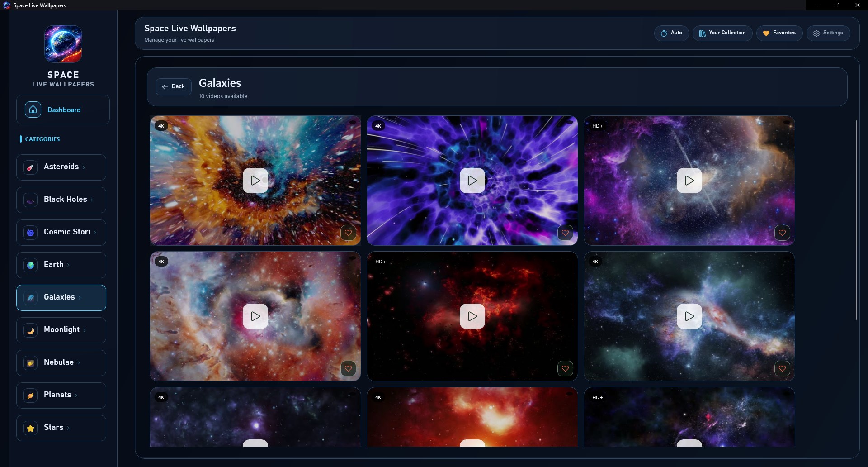Play the purple nebula HD+ wallpaper in top row
This screenshot has height=467, width=868.
(x=689, y=181)
